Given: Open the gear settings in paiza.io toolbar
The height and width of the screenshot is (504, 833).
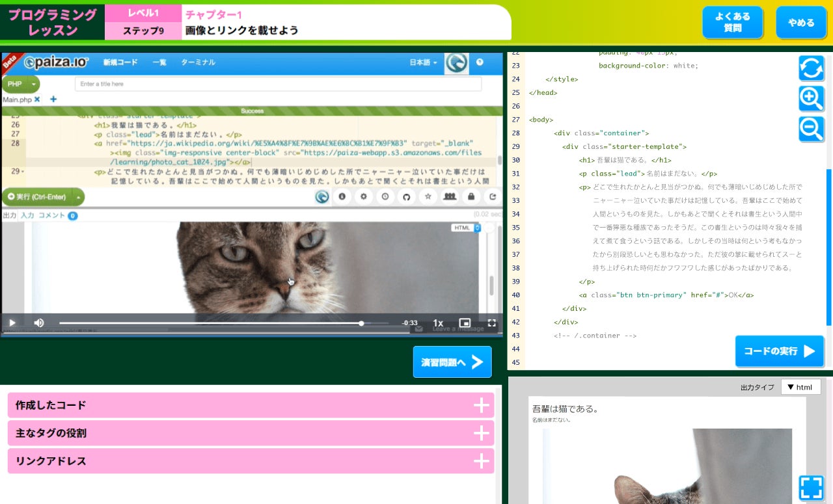Looking at the screenshot, I should (363, 196).
